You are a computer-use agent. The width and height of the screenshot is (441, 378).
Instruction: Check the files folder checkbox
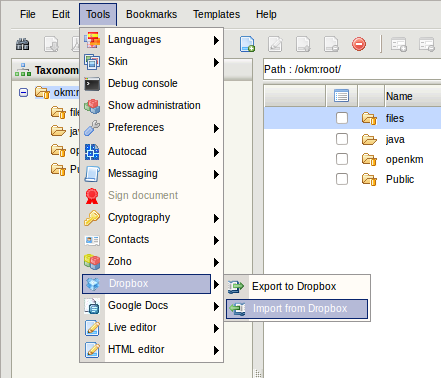tap(342, 118)
